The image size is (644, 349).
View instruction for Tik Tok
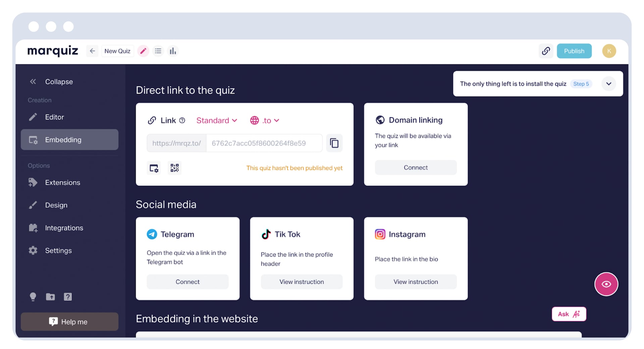pos(302,282)
